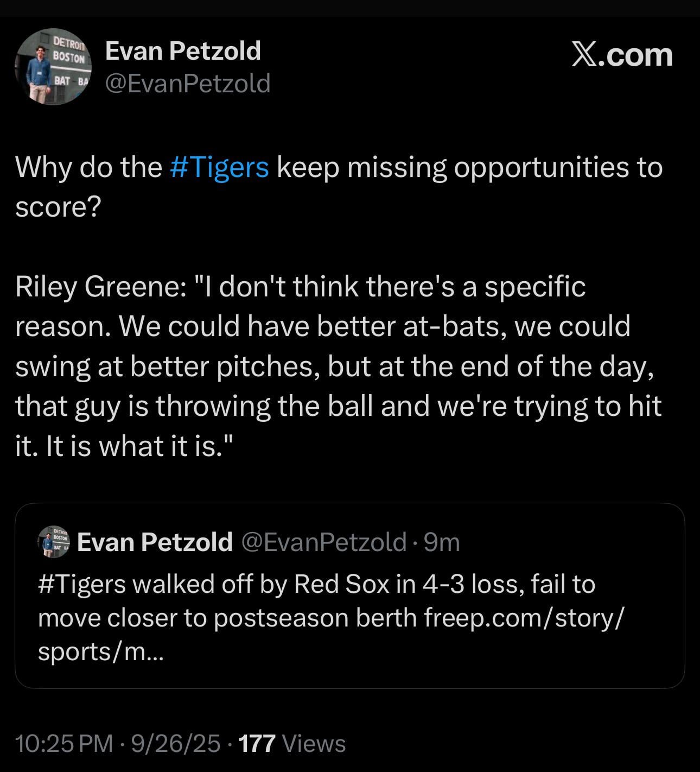Image resolution: width=700 pixels, height=772 pixels.
Task: Click the 9/26/25 post date
Action: coord(175,744)
